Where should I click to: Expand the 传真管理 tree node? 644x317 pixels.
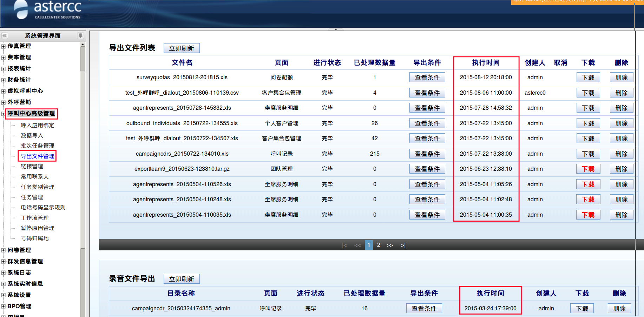pos(4,46)
